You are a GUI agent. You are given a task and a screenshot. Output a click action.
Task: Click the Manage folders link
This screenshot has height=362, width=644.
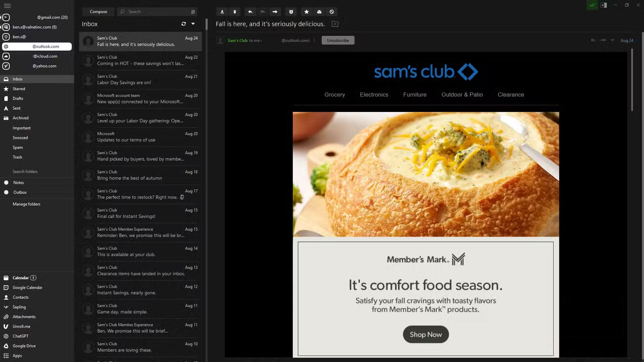[26, 204]
